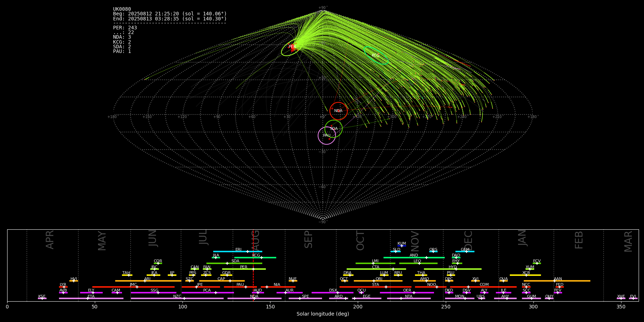Viewport: 644px width, 322px height.
Task: Click the MAR month label
Action: click(628, 241)
